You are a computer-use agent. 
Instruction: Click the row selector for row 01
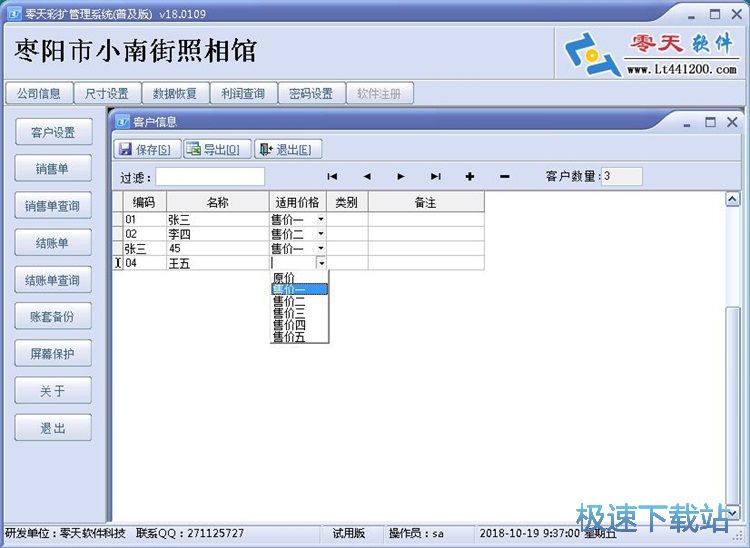point(118,219)
